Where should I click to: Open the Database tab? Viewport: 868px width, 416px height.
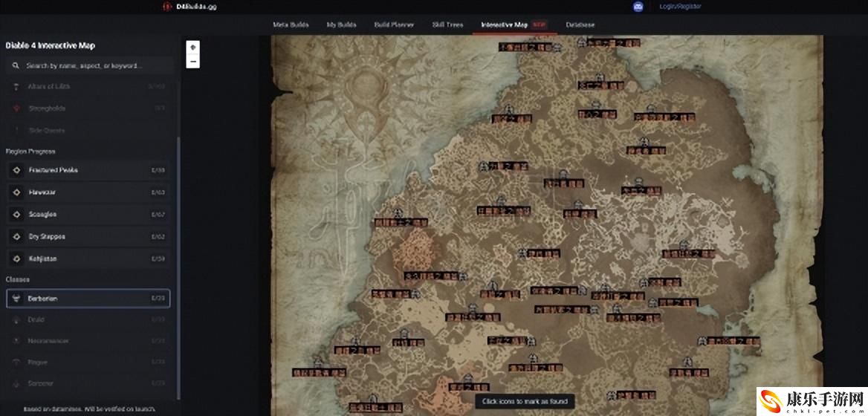[x=580, y=25]
